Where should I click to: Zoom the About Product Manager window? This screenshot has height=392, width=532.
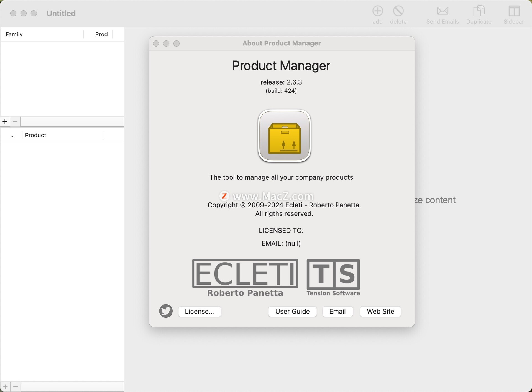[177, 44]
